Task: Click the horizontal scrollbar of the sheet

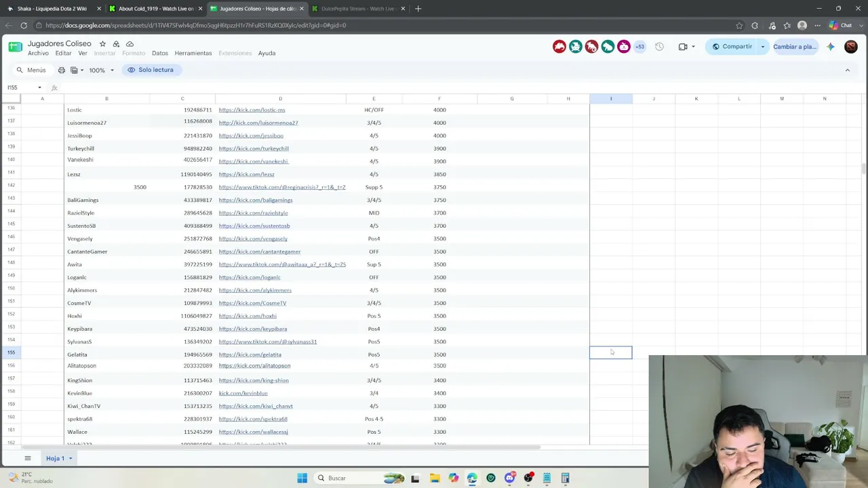Action: pos(281,447)
